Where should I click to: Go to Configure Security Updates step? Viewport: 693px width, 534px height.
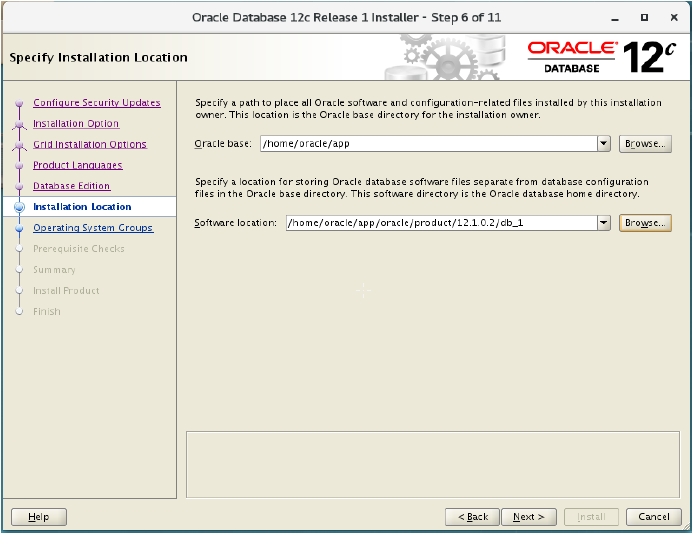(x=97, y=103)
